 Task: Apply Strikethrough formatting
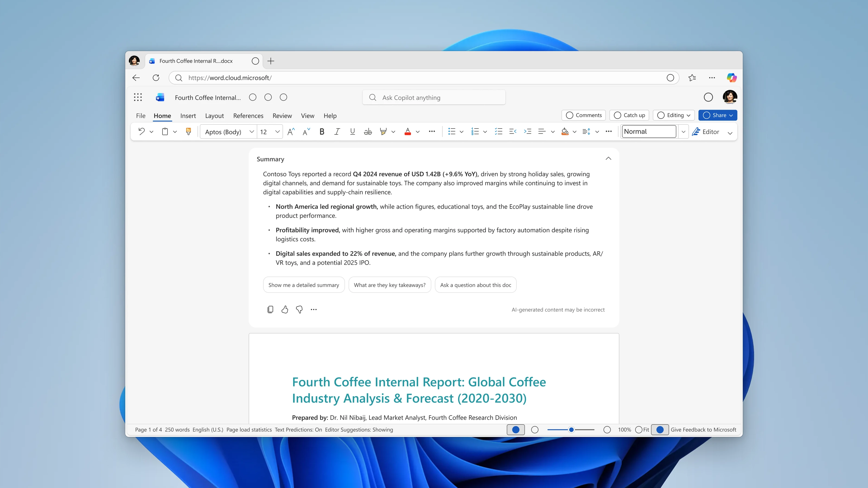click(368, 132)
